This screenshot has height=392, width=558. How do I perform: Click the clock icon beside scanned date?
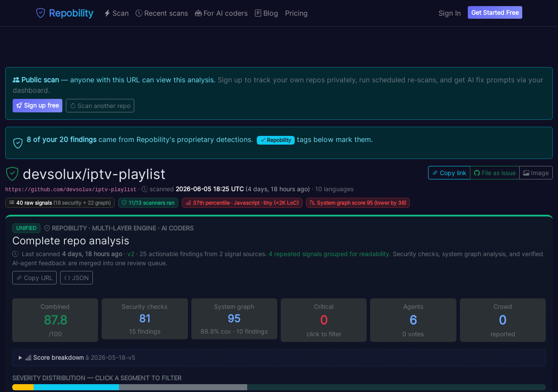click(x=145, y=189)
